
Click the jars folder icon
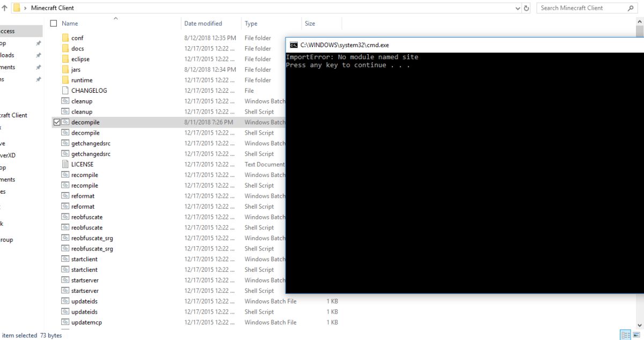click(x=65, y=70)
